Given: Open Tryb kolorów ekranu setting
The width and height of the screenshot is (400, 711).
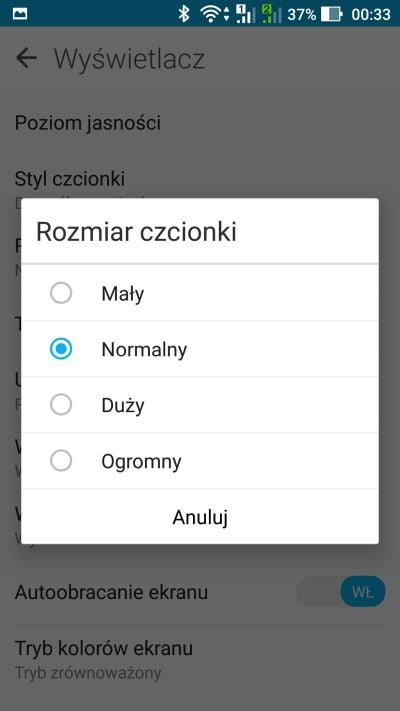Looking at the screenshot, I should point(200,660).
